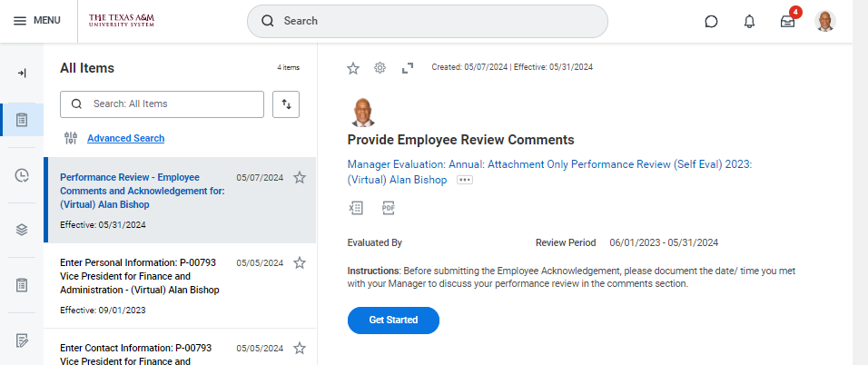The width and height of the screenshot is (868, 365).
Task: Open the inbox tray with 4 items
Action: (787, 21)
